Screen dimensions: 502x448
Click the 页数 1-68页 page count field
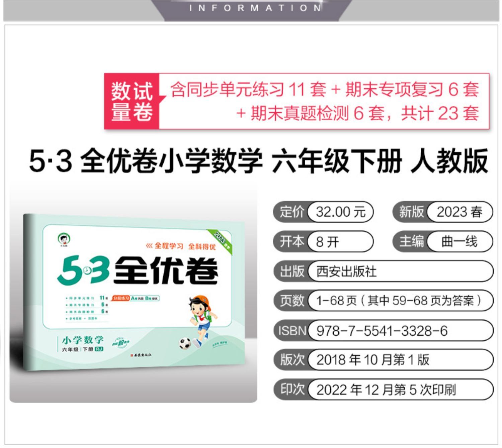tap(384, 301)
